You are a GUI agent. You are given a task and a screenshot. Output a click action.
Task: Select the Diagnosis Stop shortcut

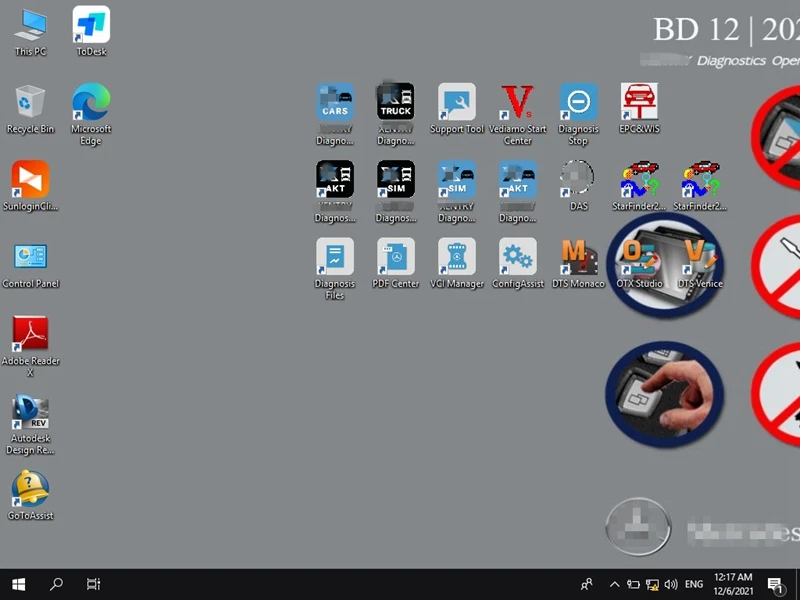pyautogui.click(x=578, y=103)
